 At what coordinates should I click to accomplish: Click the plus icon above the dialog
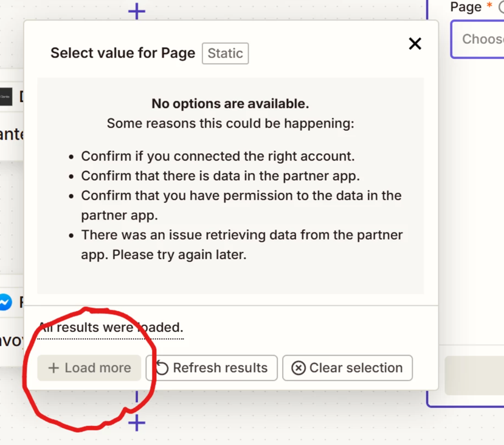(137, 10)
